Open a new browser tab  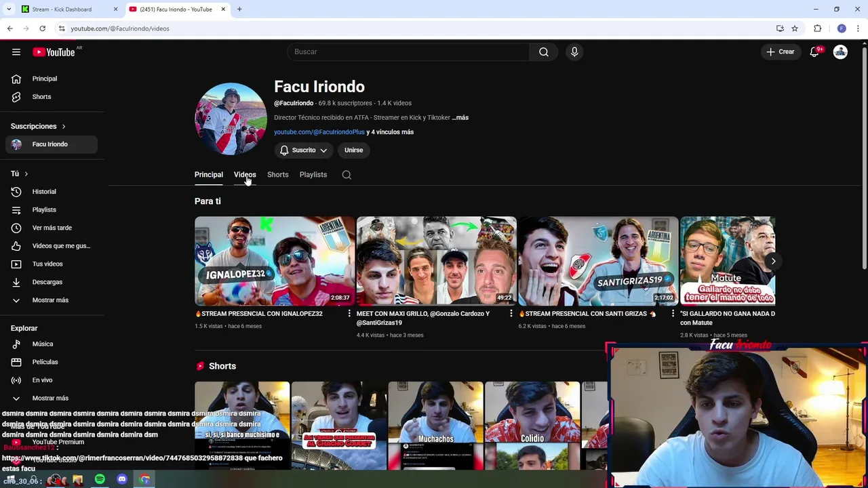[x=239, y=9]
